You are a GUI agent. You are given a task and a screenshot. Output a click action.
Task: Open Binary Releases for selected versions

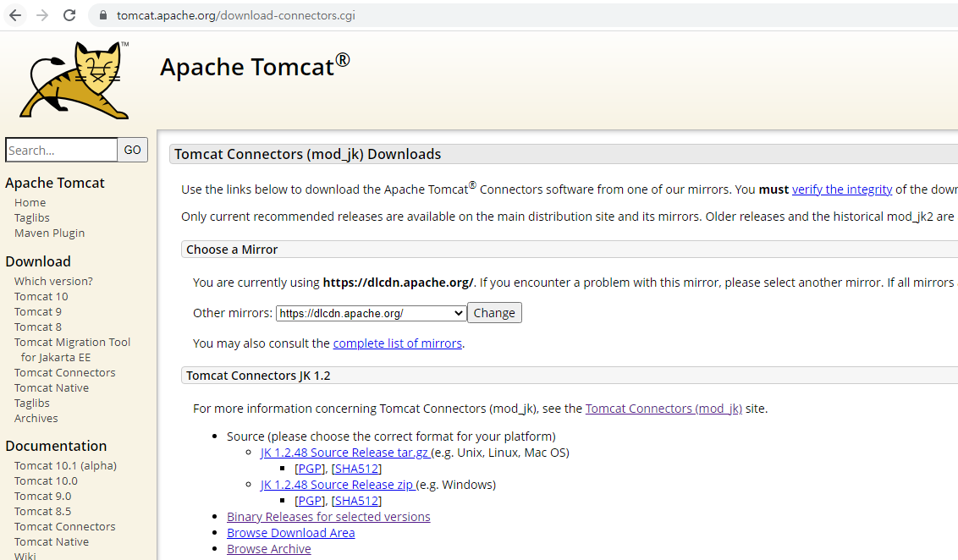(328, 517)
